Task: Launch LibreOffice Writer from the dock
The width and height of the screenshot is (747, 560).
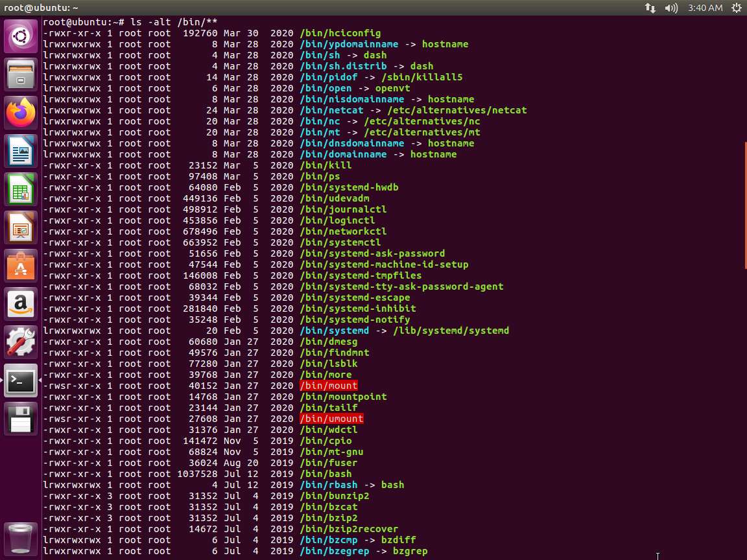Action: [x=21, y=152]
